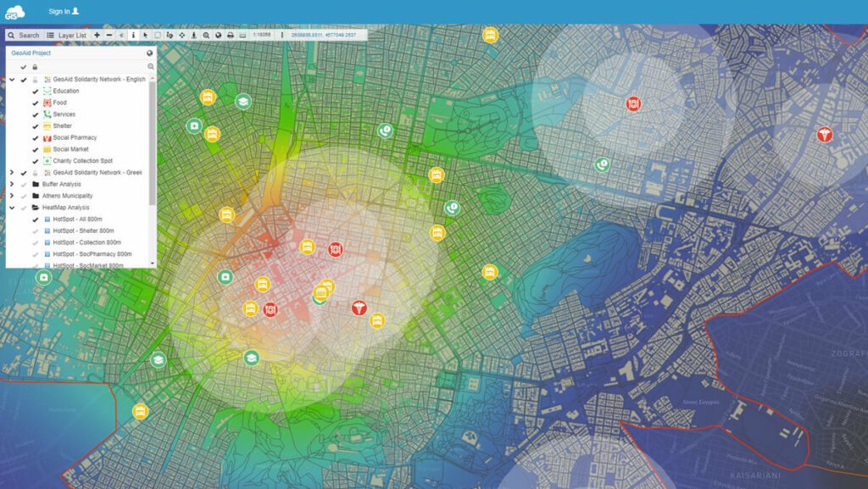Image resolution: width=868 pixels, height=489 pixels.
Task: Uncheck the Shelter layer
Action: (36, 126)
